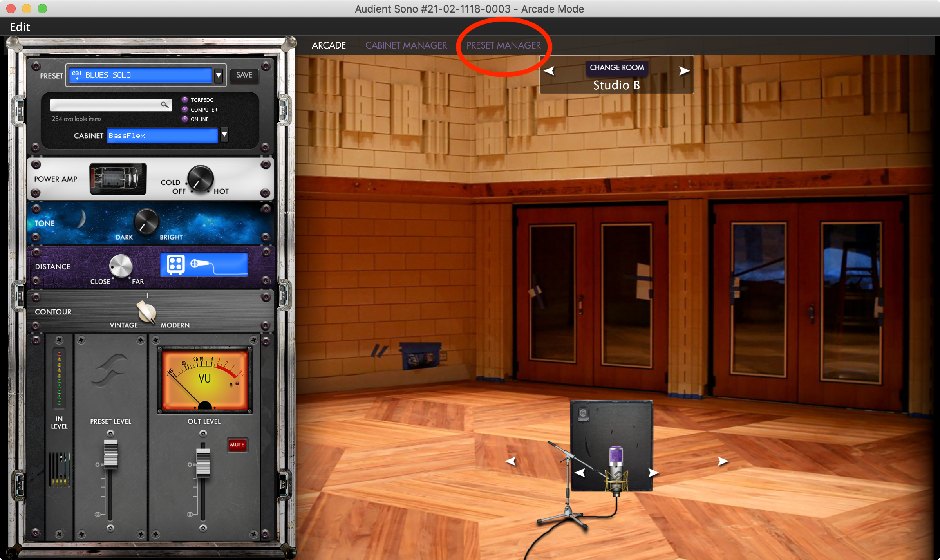Go to previous room with left arrow
Image resolution: width=940 pixels, height=560 pixels.
pyautogui.click(x=549, y=71)
